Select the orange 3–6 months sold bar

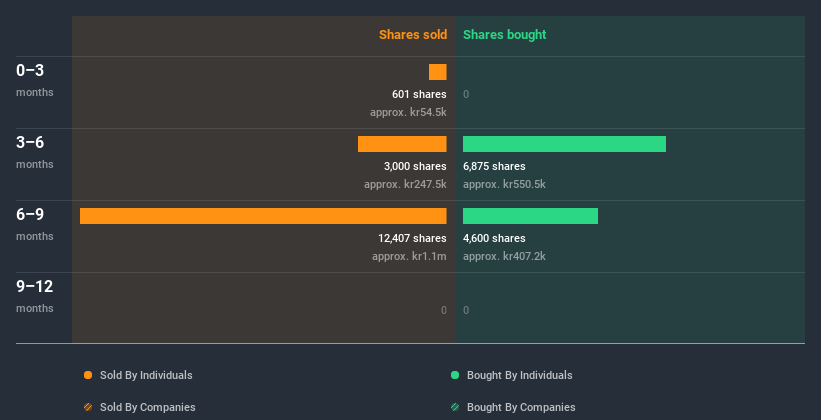click(x=402, y=144)
